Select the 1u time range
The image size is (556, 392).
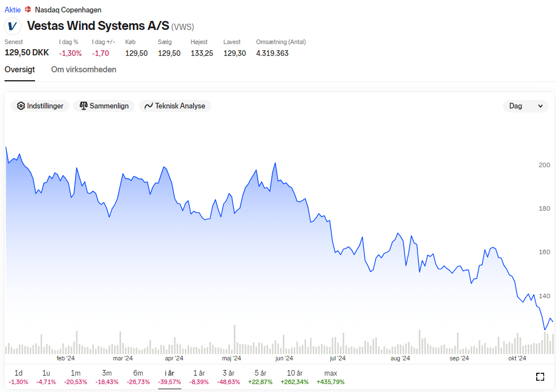46,377
